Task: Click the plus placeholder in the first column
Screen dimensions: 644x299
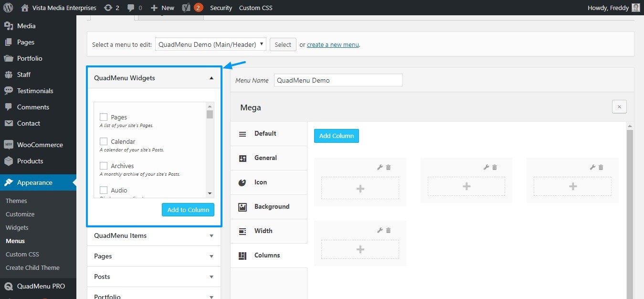Action: tap(360, 188)
